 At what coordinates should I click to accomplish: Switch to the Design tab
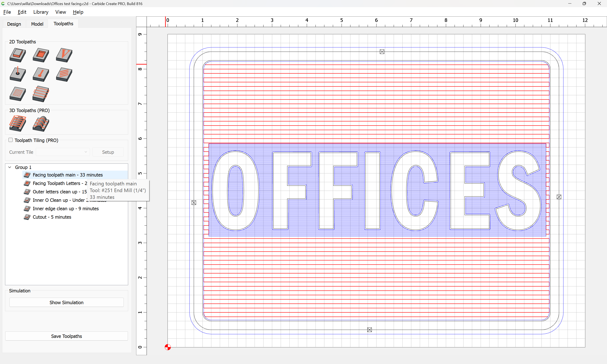coord(14,24)
